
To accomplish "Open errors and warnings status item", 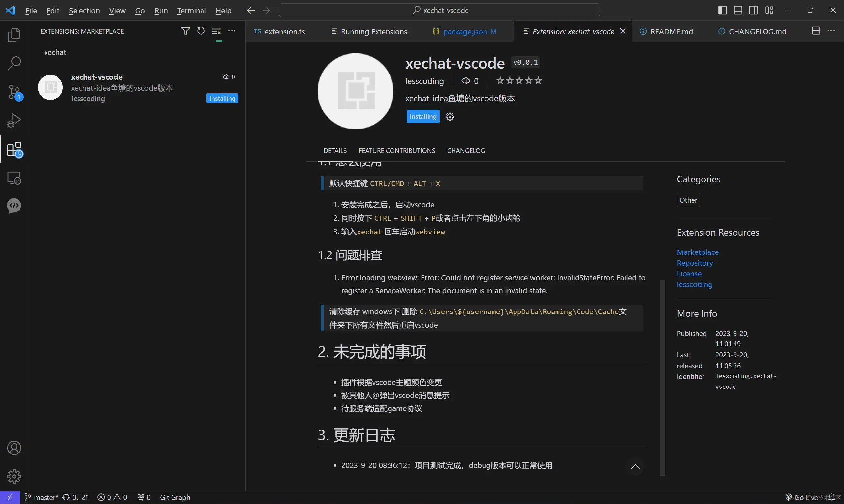I will [112, 497].
